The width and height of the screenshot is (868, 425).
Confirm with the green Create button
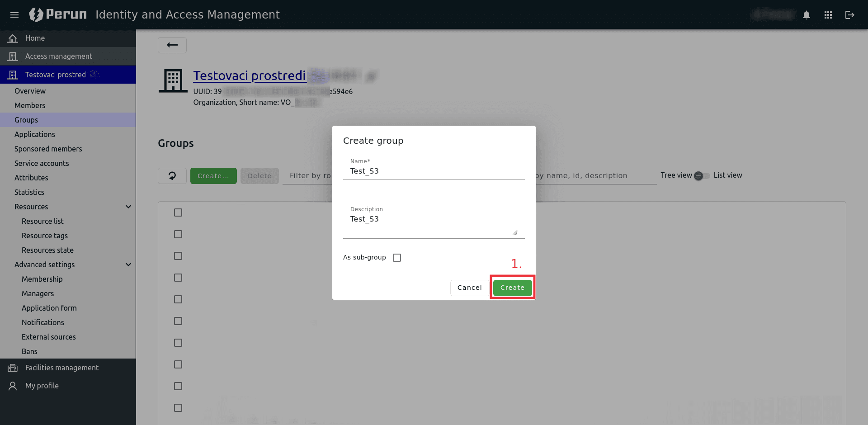point(512,288)
